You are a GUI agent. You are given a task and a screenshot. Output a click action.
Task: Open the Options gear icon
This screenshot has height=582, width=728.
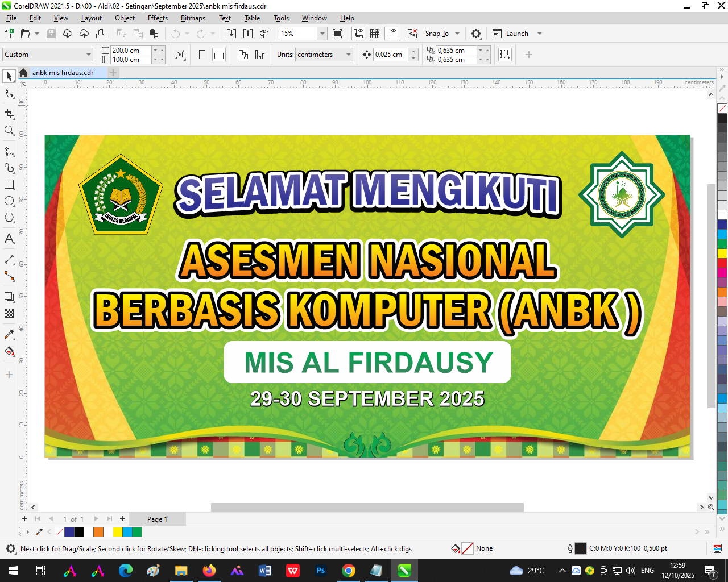point(476,34)
